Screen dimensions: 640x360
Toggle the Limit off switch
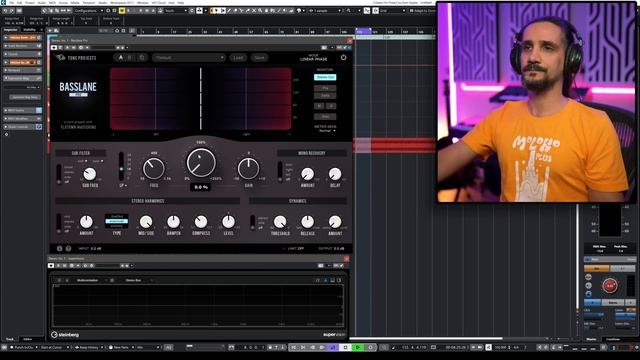293,249
